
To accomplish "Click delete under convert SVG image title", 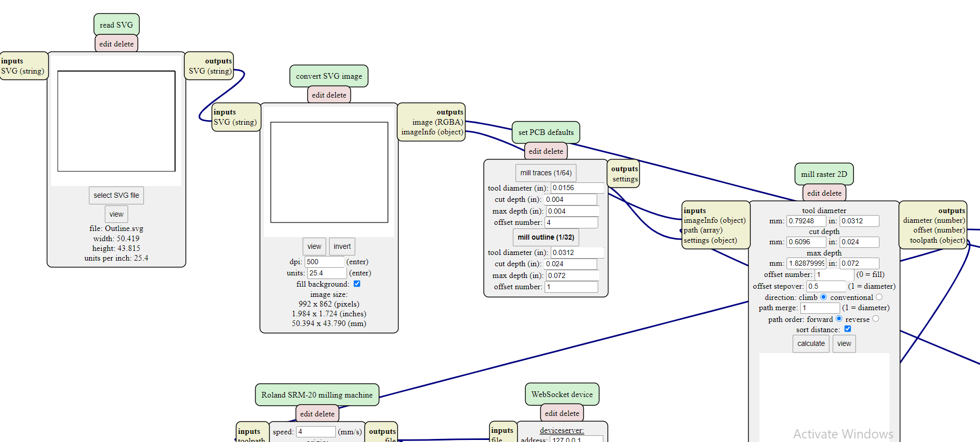I will [x=336, y=95].
